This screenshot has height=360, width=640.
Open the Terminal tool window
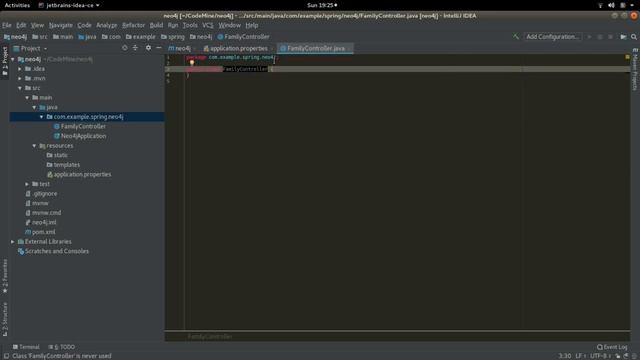click(26, 347)
